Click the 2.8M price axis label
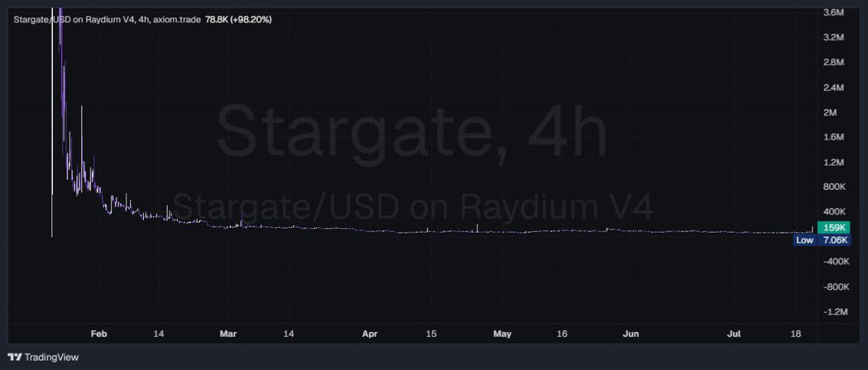The width and height of the screenshot is (868, 370). (x=834, y=62)
